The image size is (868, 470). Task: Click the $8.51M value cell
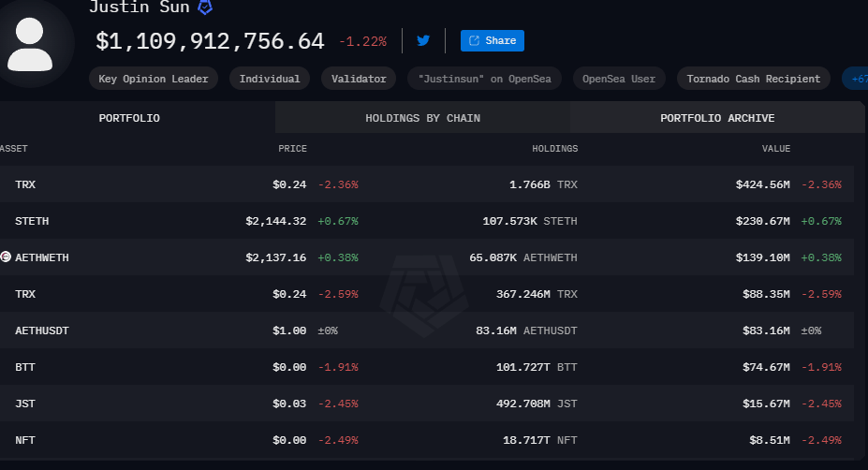(x=770, y=440)
